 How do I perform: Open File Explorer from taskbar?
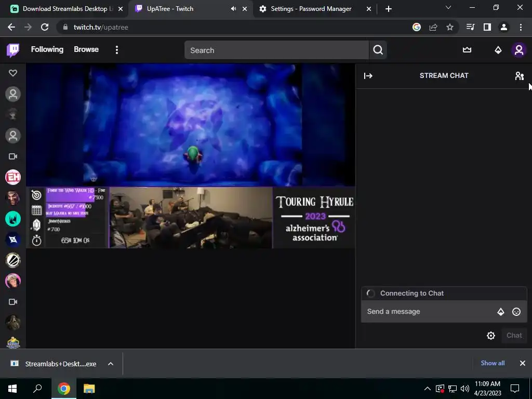pyautogui.click(x=89, y=389)
